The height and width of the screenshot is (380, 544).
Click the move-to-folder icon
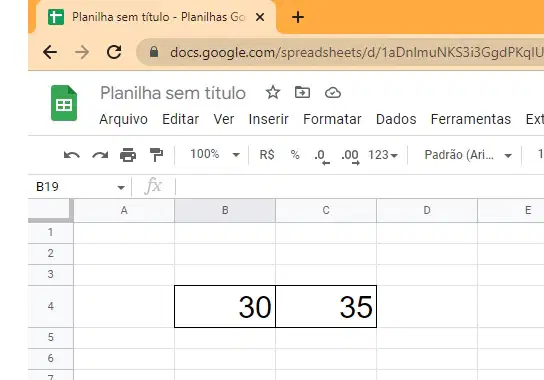point(302,93)
